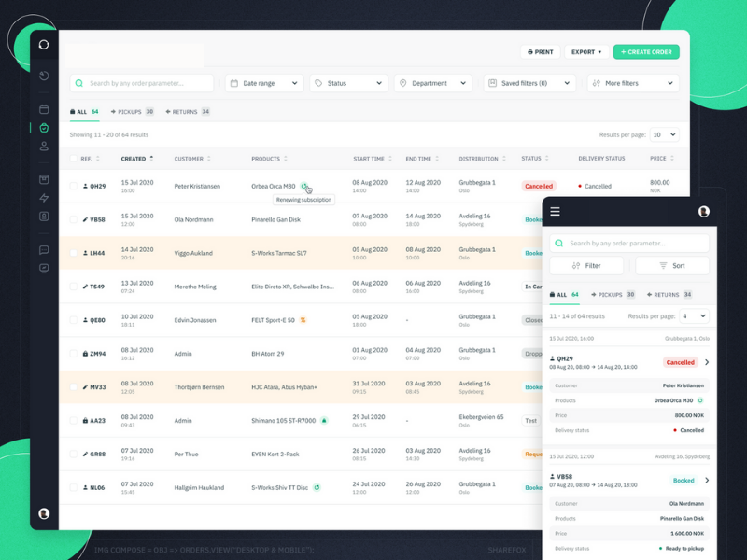This screenshot has width=747, height=560.
Task: Select the checkbox on the VB58 order row
Action: (76, 219)
